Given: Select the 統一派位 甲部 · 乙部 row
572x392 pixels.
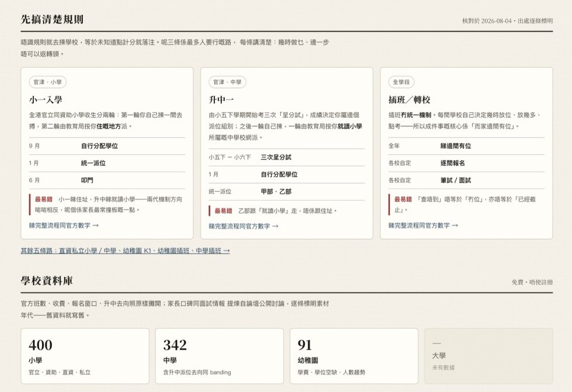Looking at the screenshot, I should coord(287,191).
